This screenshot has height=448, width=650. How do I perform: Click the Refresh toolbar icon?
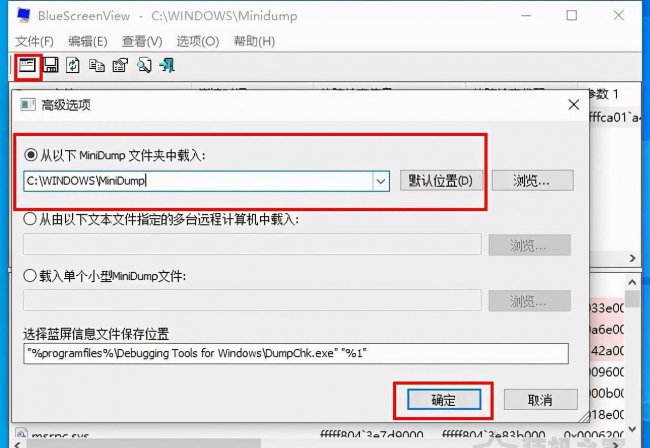[x=73, y=65]
